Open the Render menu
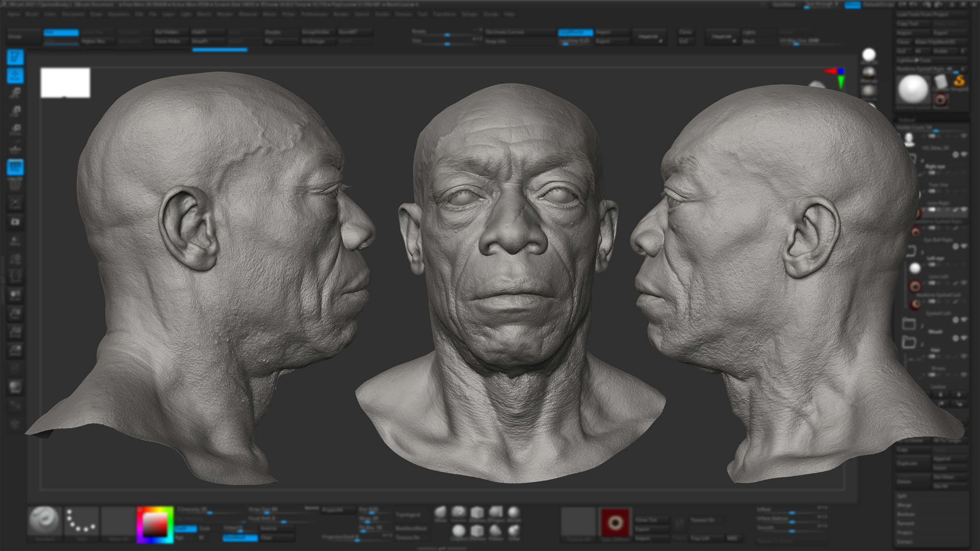Viewport: 980px width, 551px height. pos(341,14)
